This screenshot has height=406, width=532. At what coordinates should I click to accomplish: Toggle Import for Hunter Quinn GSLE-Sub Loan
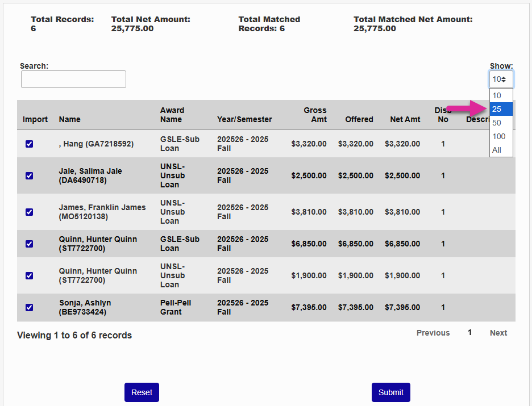29,244
